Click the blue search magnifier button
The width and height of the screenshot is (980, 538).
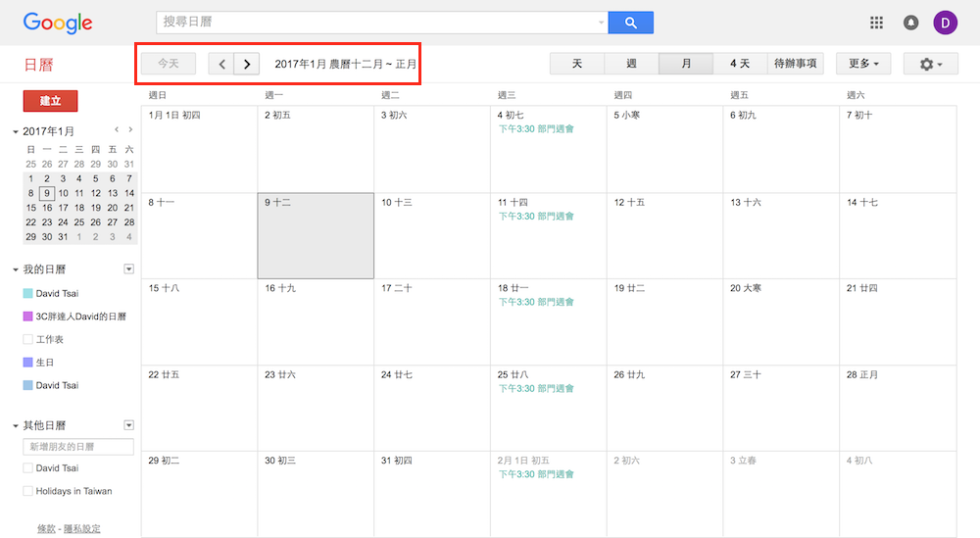(x=630, y=23)
